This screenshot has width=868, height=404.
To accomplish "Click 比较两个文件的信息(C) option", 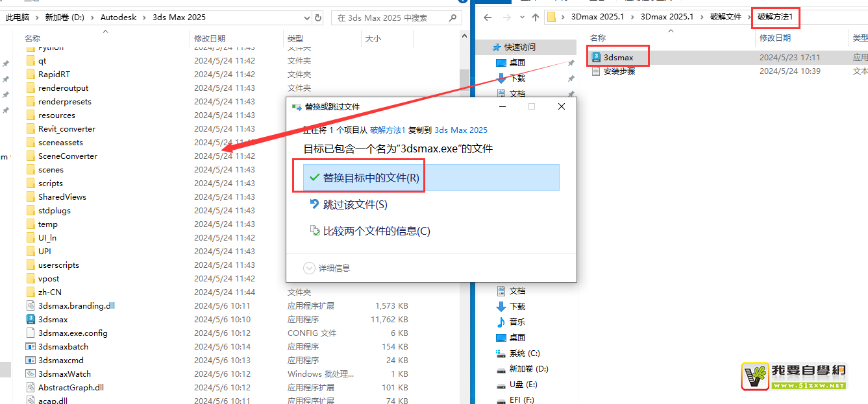I will 376,231.
